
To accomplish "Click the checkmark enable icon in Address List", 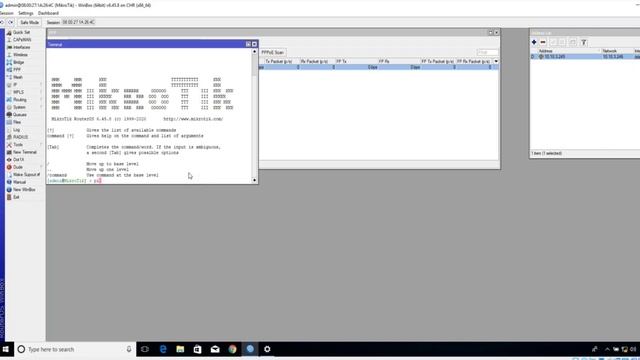I will click(x=553, y=42).
